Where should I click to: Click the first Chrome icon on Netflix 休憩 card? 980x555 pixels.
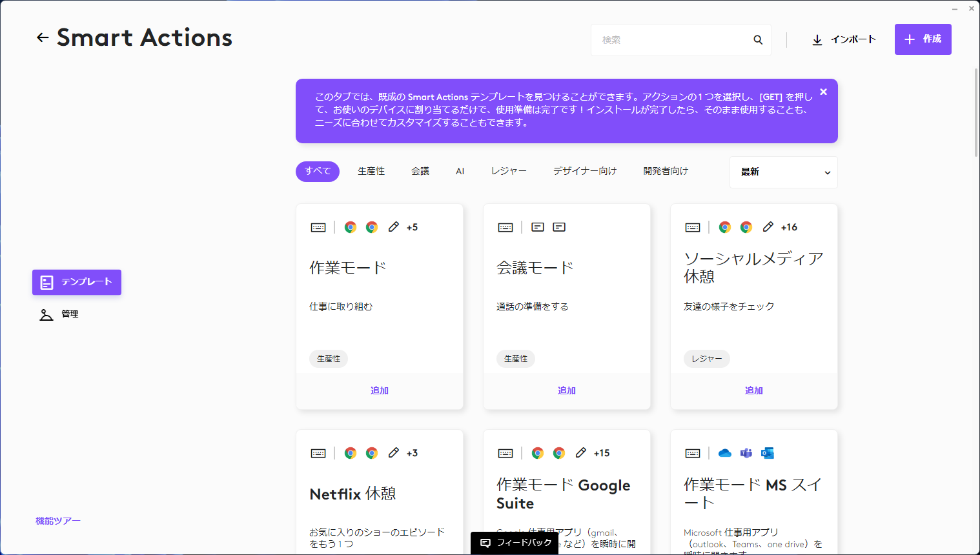[x=351, y=453]
